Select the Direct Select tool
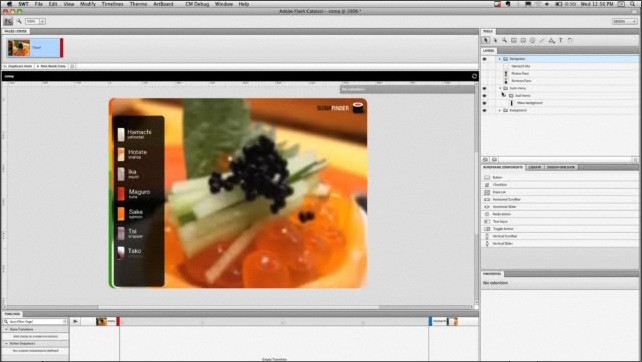 (x=495, y=40)
